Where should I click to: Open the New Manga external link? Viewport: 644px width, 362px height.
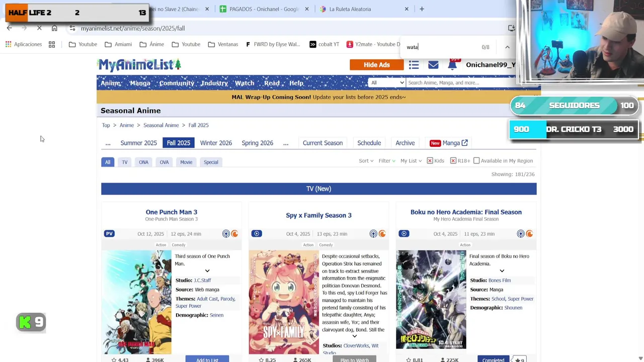(x=449, y=143)
